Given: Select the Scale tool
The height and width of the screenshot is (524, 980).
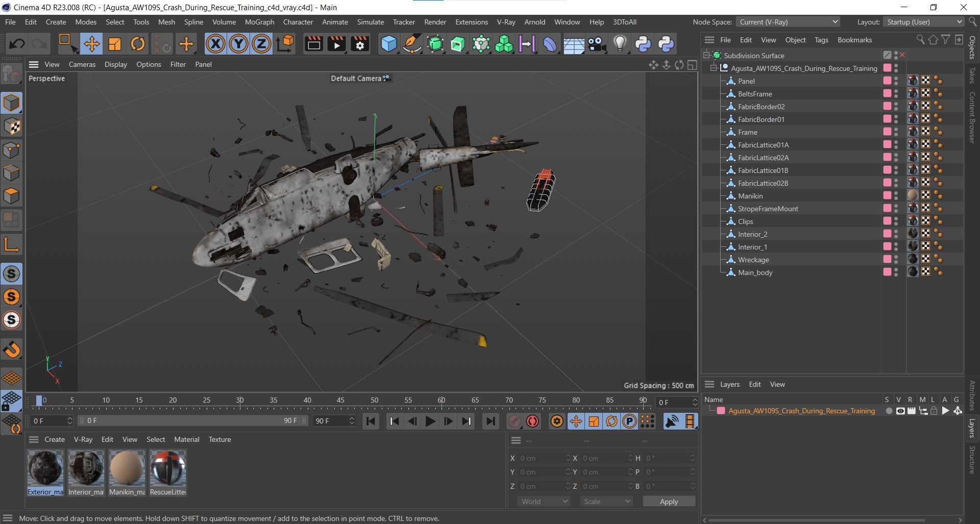Looking at the screenshot, I should point(115,44).
